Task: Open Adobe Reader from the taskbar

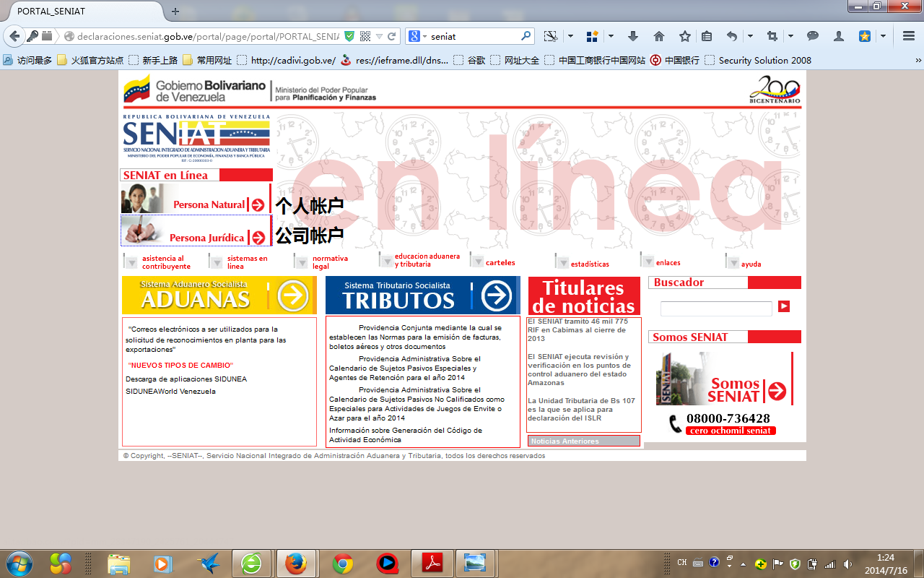Action: pyautogui.click(x=432, y=563)
